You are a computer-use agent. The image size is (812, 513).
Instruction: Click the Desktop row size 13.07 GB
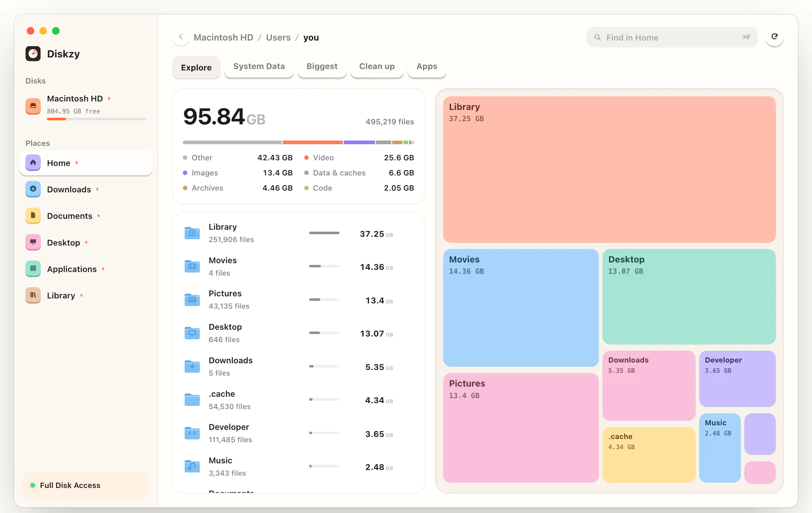click(376, 334)
